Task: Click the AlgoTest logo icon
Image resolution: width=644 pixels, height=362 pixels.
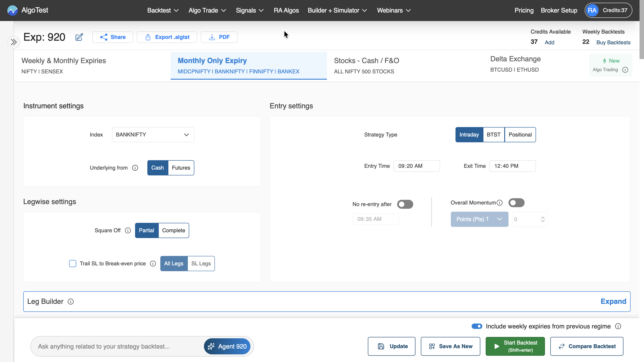Action: (x=12, y=10)
